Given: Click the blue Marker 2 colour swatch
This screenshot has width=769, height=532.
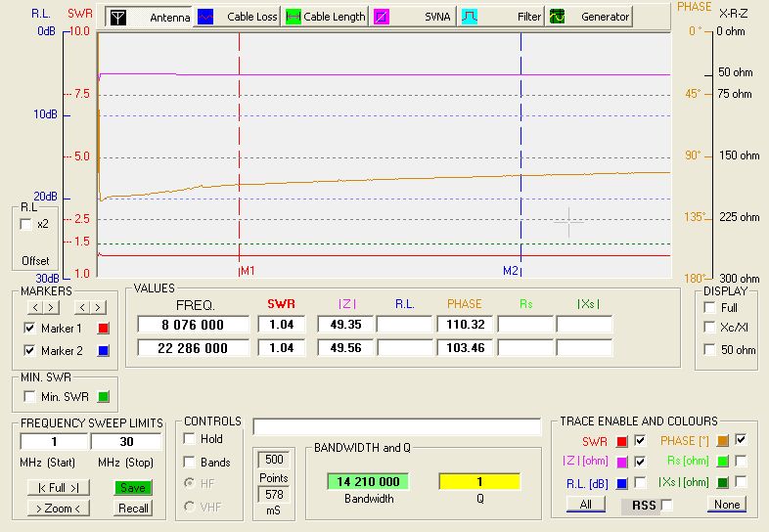Looking at the screenshot, I should [104, 351].
